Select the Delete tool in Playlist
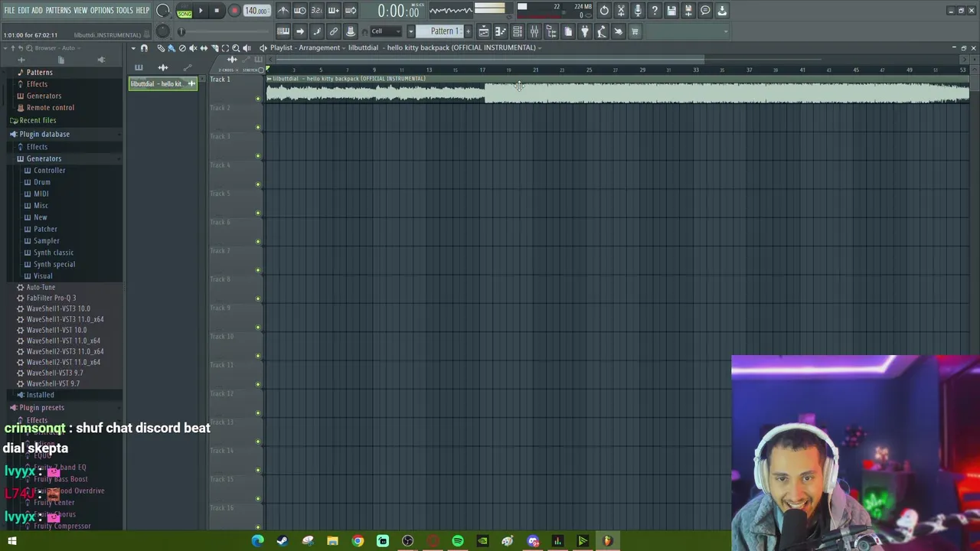 [182, 48]
